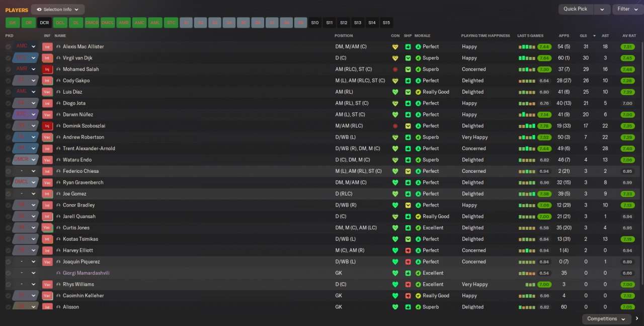644x326 pixels.
Task: Toggle picked checkmark for Joe Gomez
Action: click(8, 194)
